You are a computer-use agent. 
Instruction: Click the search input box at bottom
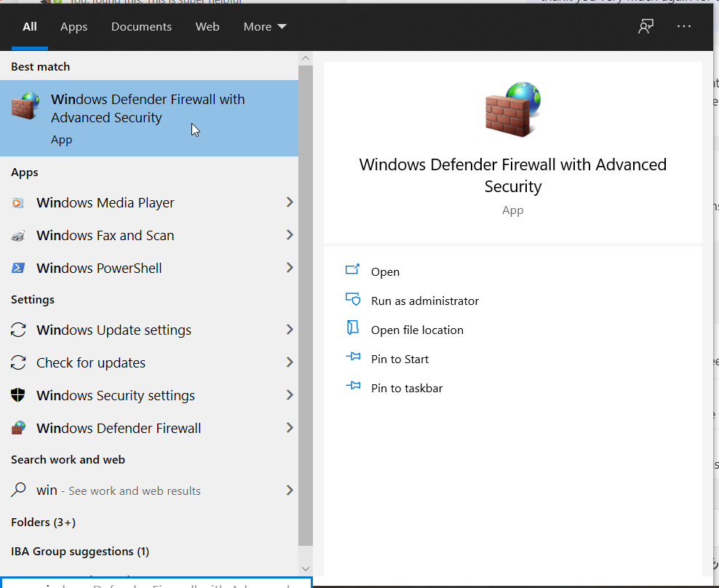(156, 582)
